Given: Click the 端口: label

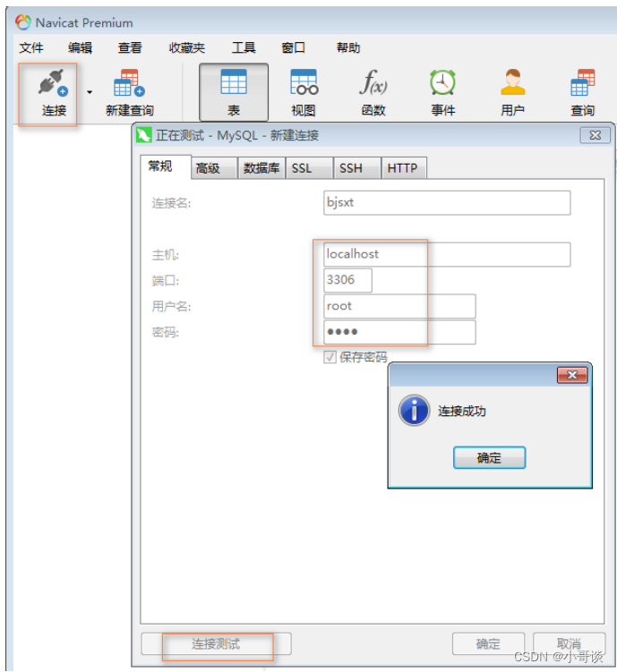Looking at the screenshot, I should click(x=165, y=281).
